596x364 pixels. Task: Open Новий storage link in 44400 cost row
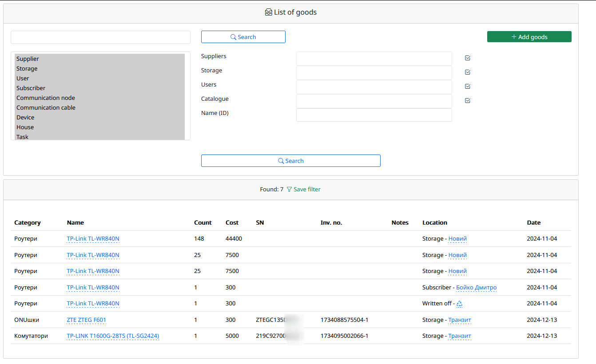[x=457, y=239]
